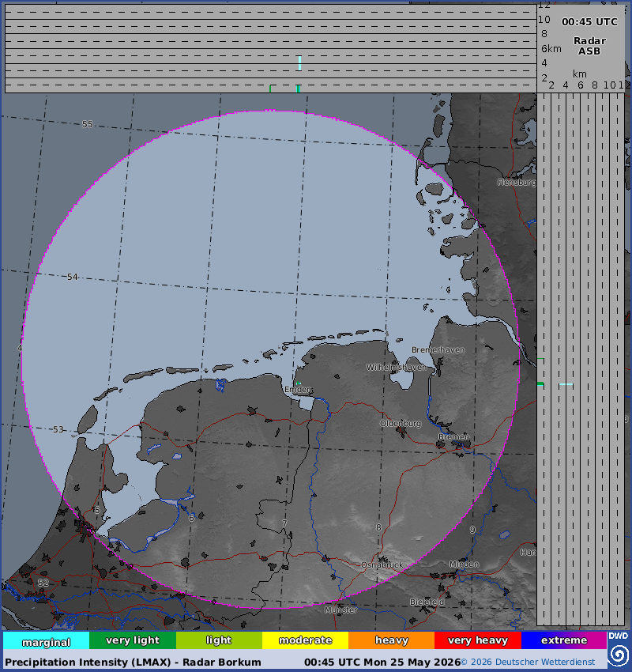Viewport: 632px width, 672px height.
Task: Select the Osnabrück label on map
Action: (382, 564)
